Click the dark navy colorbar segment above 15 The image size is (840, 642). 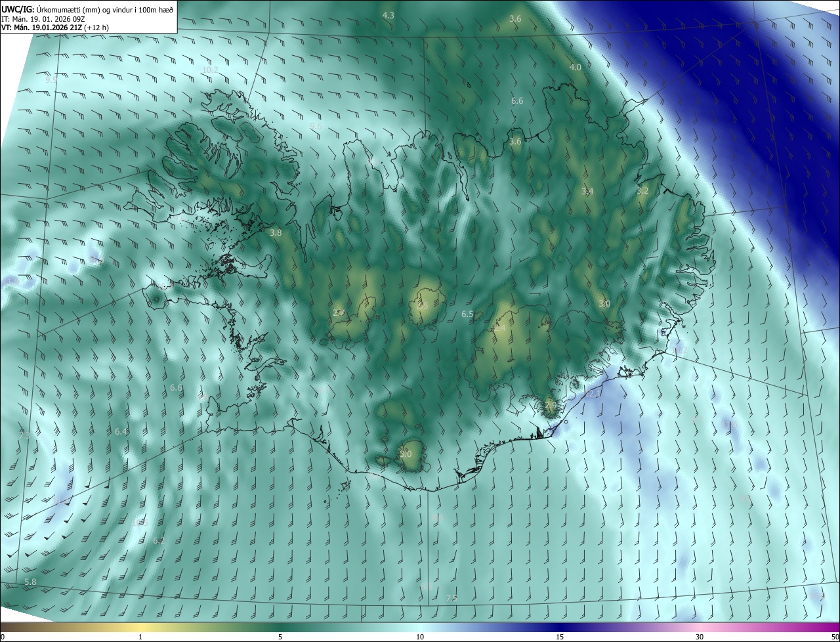(x=560, y=627)
